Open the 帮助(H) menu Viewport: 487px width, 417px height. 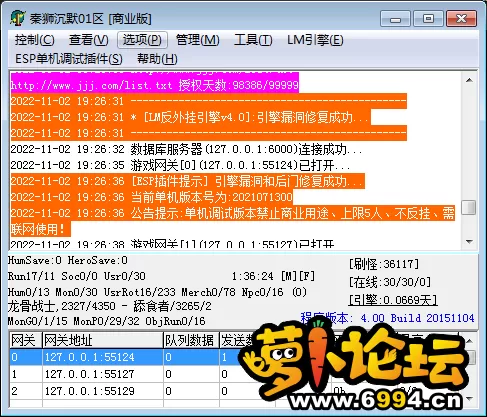pyautogui.click(x=157, y=59)
